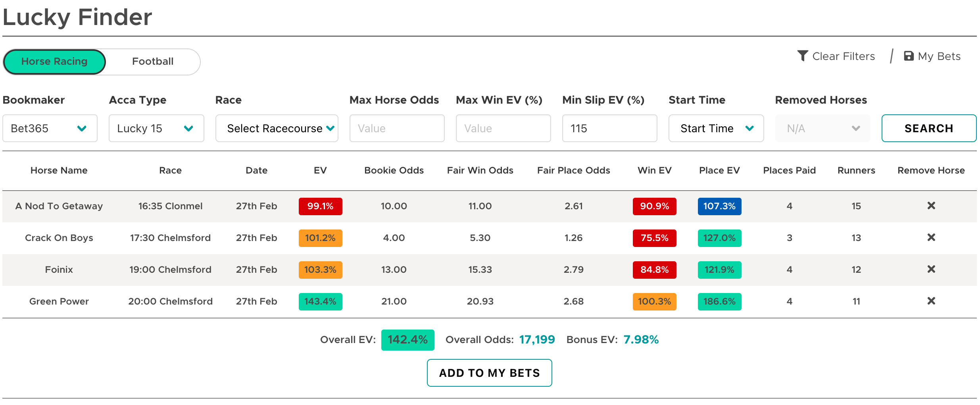Remove Green Power horse

tap(931, 301)
